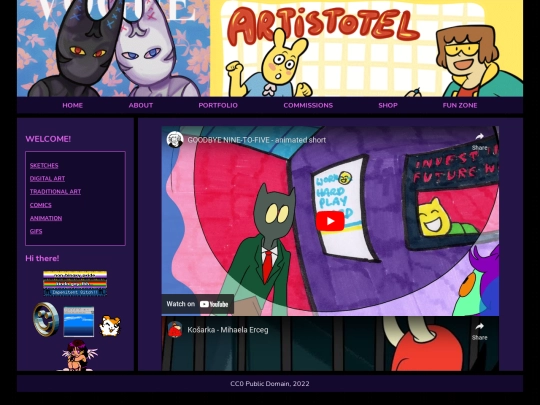Click the GOODBYE NINE-TO-FIVE video title
The width and height of the screenshot is (540, 405).
coord(257,140)
